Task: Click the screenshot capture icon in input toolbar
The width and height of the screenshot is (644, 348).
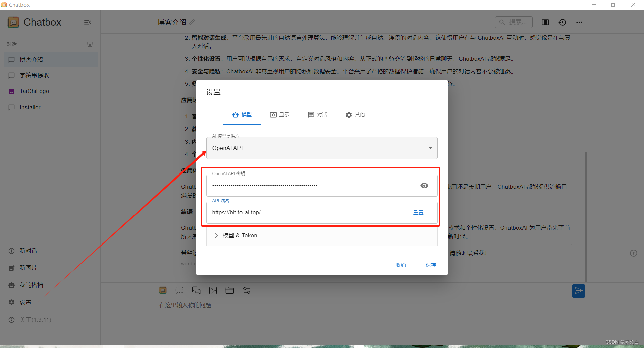Action: 179,290
